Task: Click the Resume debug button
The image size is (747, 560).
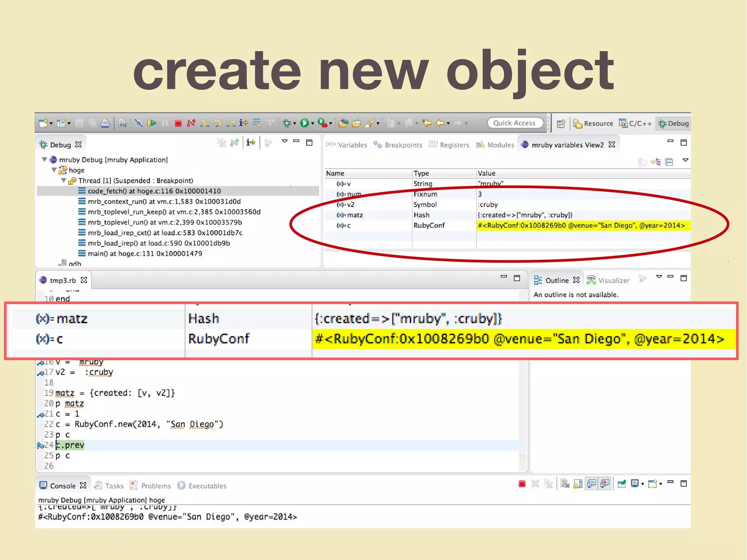Action: click(x=152, y=123)
